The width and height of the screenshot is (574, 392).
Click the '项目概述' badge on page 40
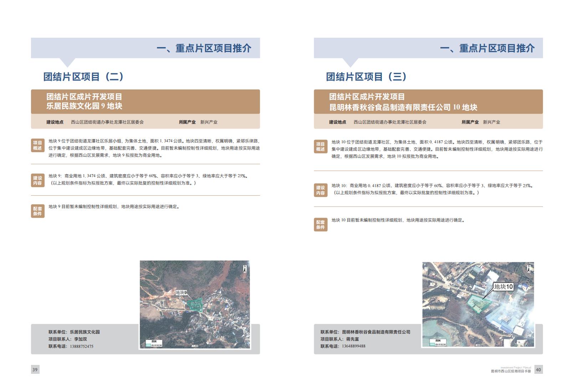coord(321,147)
